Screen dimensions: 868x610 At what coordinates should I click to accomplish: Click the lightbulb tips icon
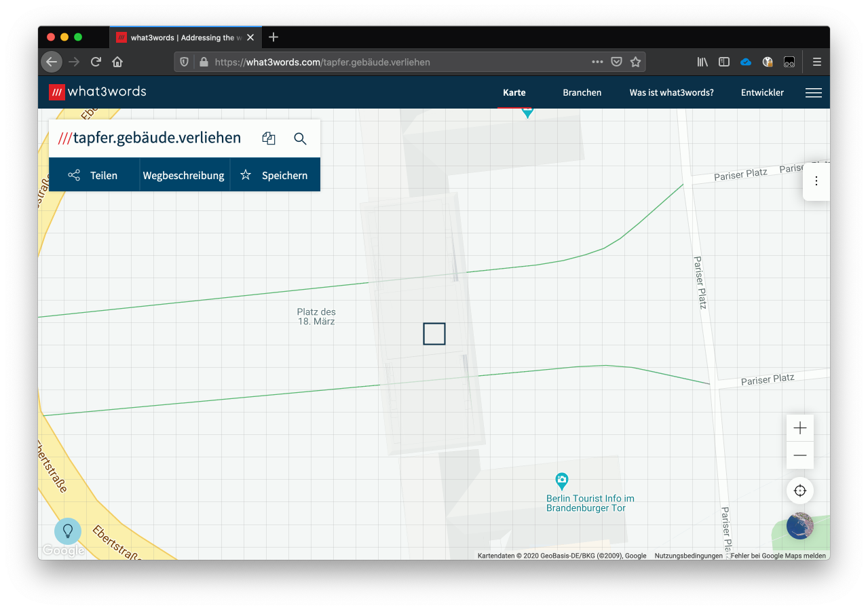pyautogui.click(x=68, y=531)
